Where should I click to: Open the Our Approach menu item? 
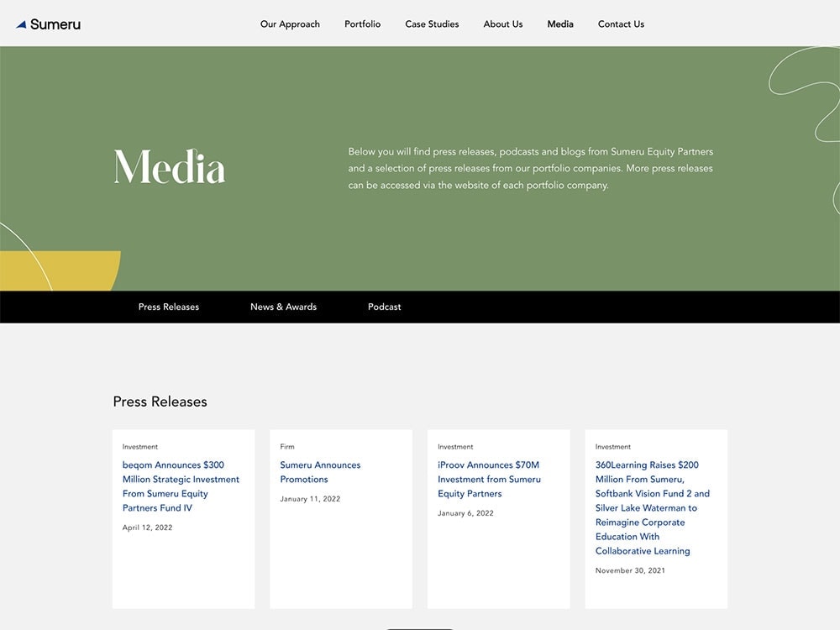point(290,24)
